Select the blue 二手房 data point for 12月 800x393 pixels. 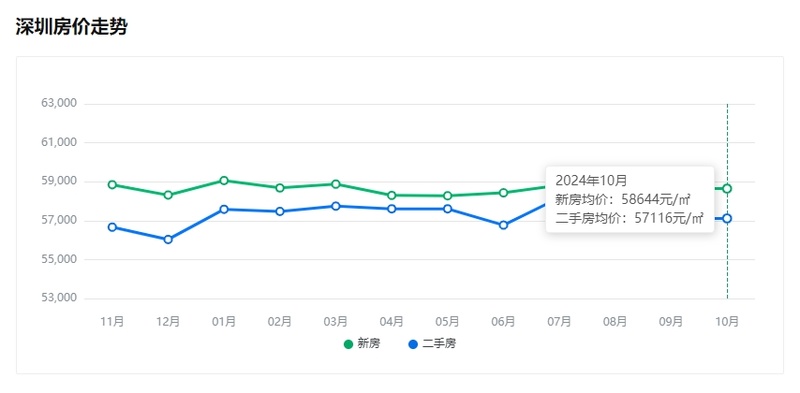point(168,239)
